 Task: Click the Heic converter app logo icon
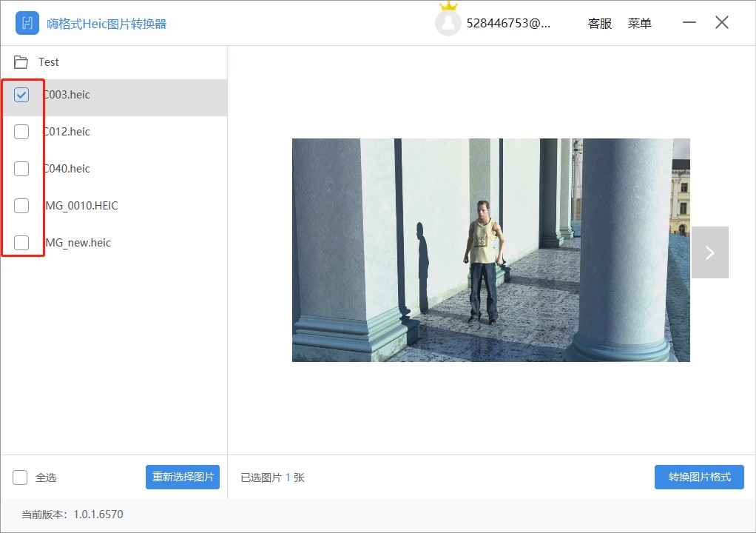coord(27,23)
